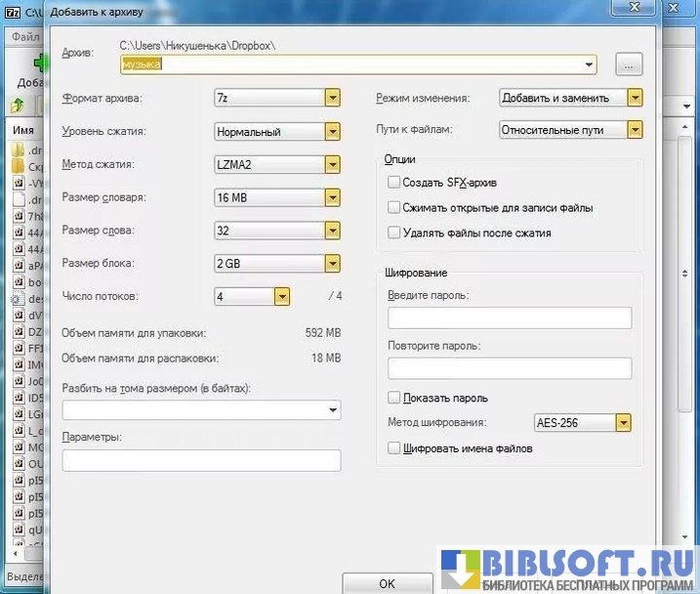Screen dimensions: 700x594
Task: Enable Создать SFX-архив checkbox
Action: (393, 183)
